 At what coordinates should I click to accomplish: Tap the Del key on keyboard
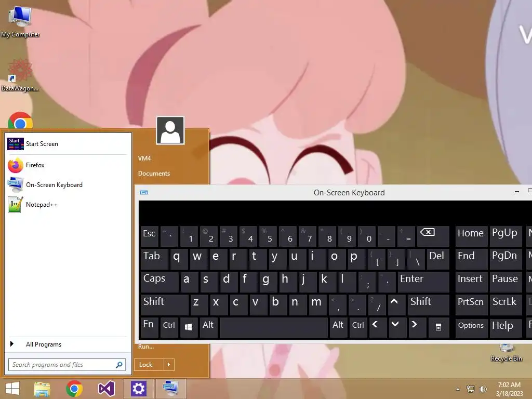[x=438, y=259]
